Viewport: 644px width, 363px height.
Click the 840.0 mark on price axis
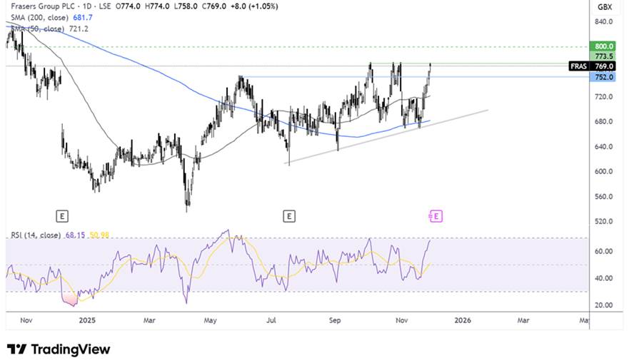(x=604, y=21)
